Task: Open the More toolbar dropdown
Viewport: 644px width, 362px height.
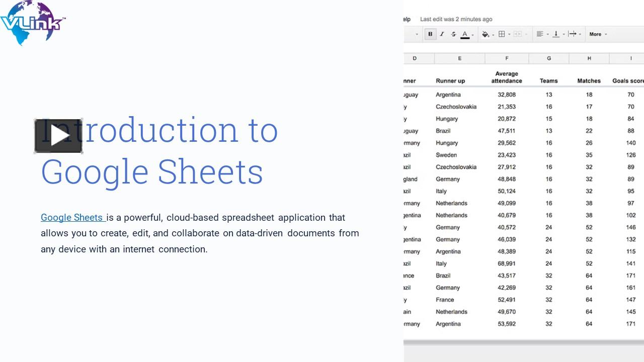Action: pyautogui.click(x=597, y=34)
